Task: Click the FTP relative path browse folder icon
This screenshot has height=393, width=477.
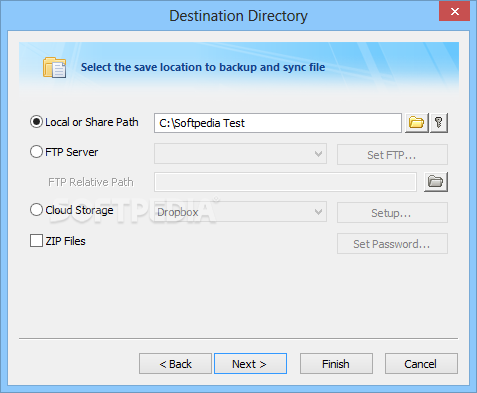Action: [x=436, y=182]
